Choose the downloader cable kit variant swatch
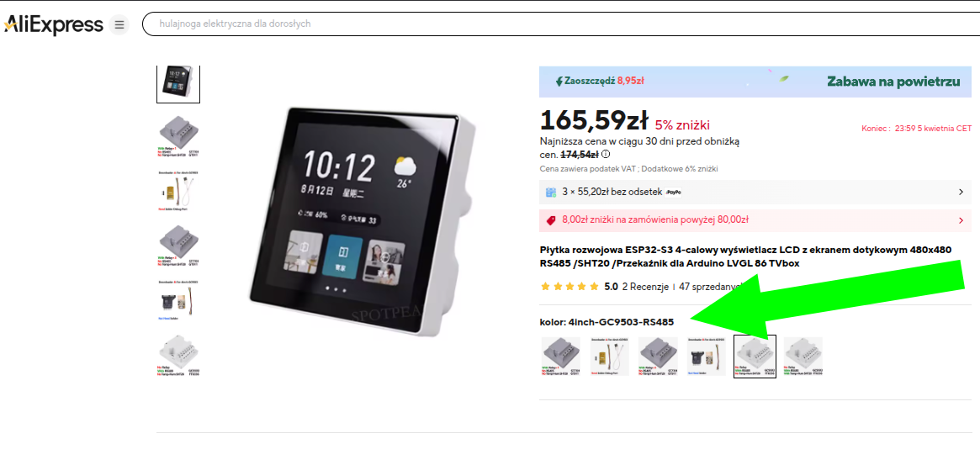This screenshot has width=980, height=465. [x=609, y=357]
